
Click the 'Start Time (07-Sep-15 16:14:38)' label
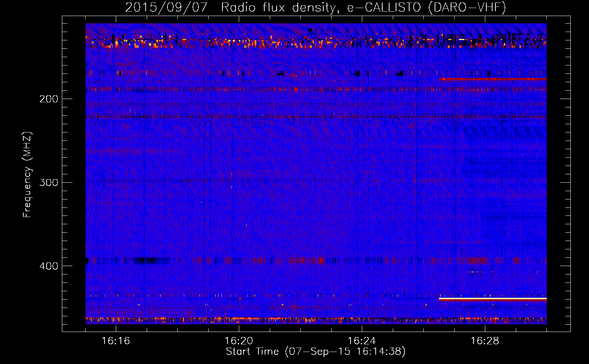[316, 352]
